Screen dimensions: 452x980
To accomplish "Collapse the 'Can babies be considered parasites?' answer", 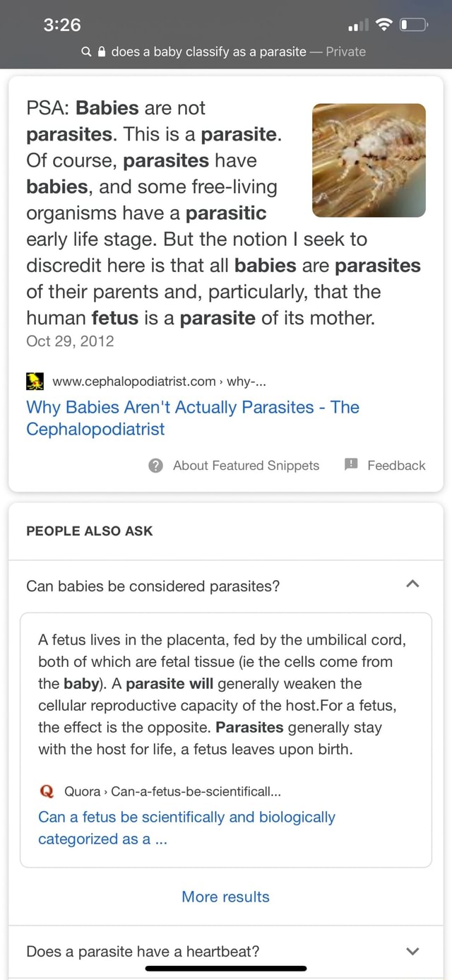I will (412, 584).
